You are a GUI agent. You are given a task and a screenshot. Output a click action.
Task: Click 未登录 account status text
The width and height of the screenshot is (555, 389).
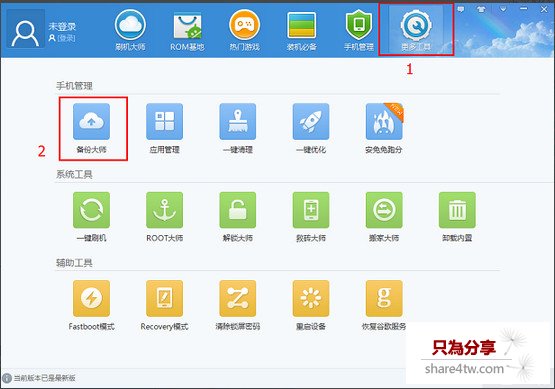click(x=62, y=26)
